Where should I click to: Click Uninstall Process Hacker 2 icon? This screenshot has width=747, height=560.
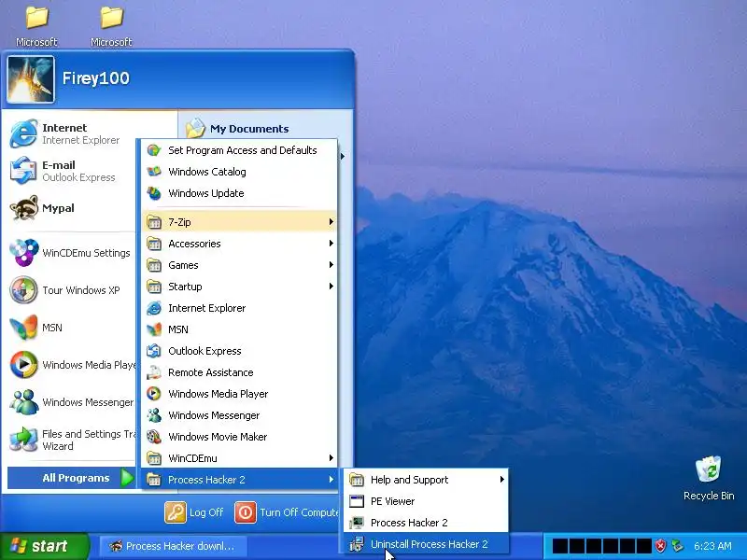(x=357, y=544)
